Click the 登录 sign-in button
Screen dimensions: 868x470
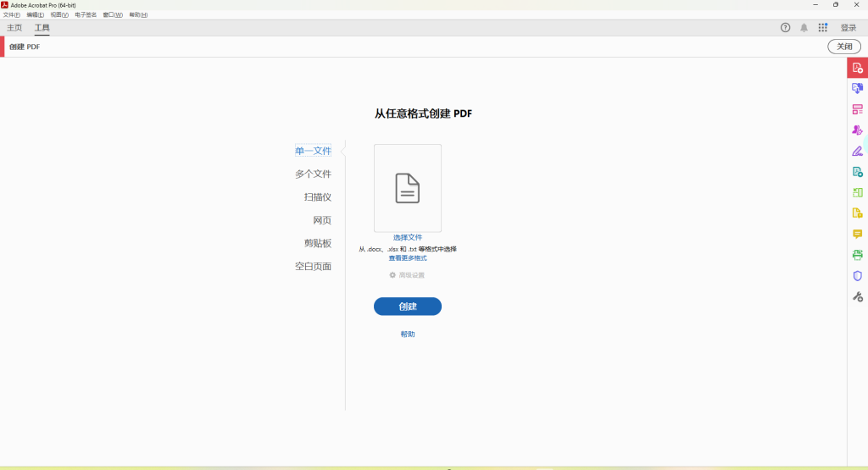click(x=848, y=28)
